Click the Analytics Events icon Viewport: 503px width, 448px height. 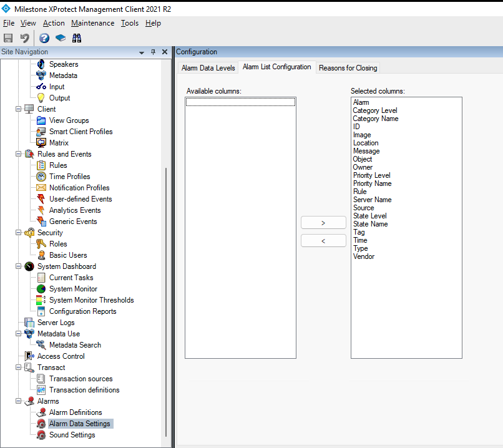(x=41, y=210)
